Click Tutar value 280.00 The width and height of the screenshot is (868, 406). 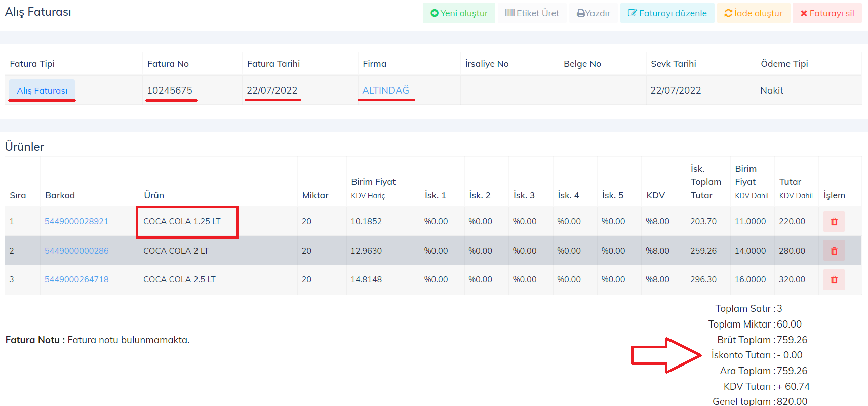pos(792,251)
